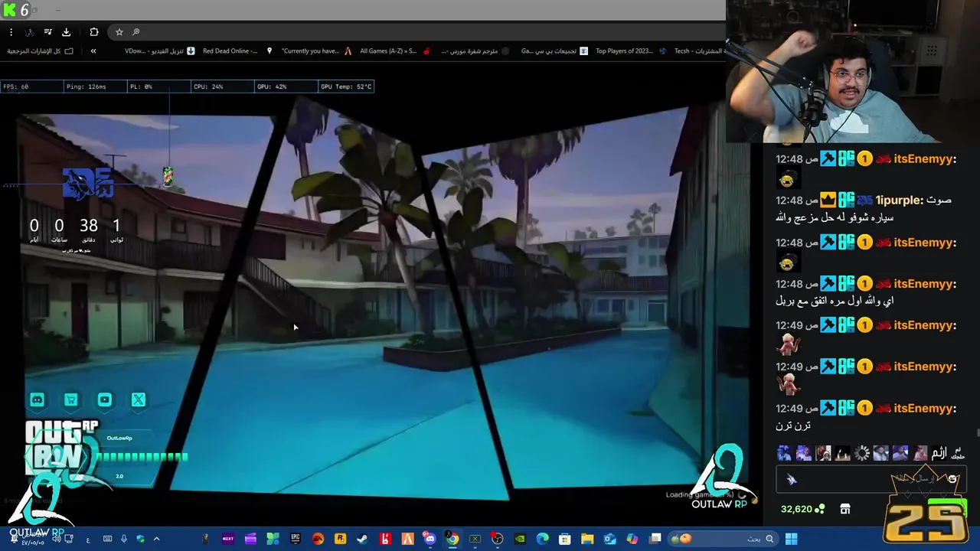
Task: Bookmark this page with the star icon
Action: (x=119, y=32)
